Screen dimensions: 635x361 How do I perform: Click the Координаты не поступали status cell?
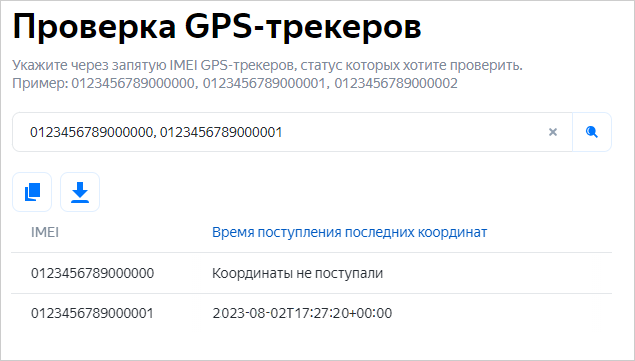coord(297,273)
